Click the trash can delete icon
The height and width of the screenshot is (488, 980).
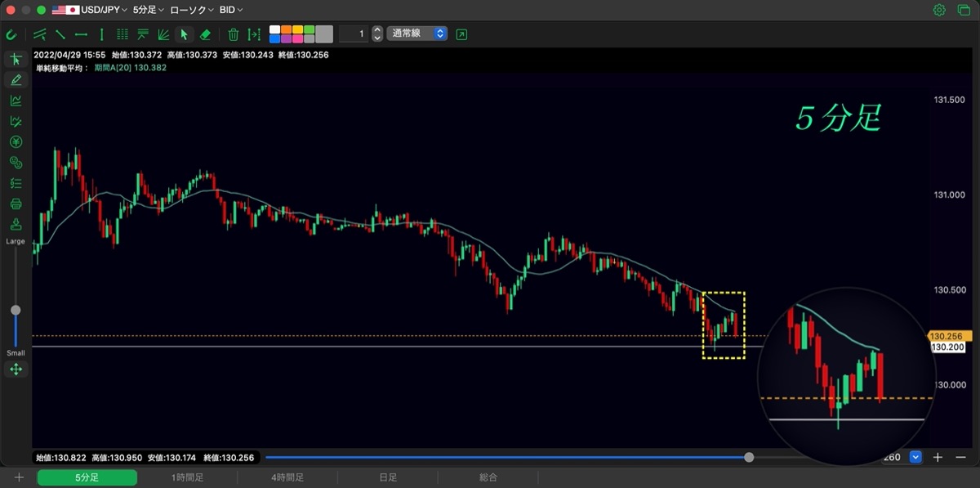point(234,34)
